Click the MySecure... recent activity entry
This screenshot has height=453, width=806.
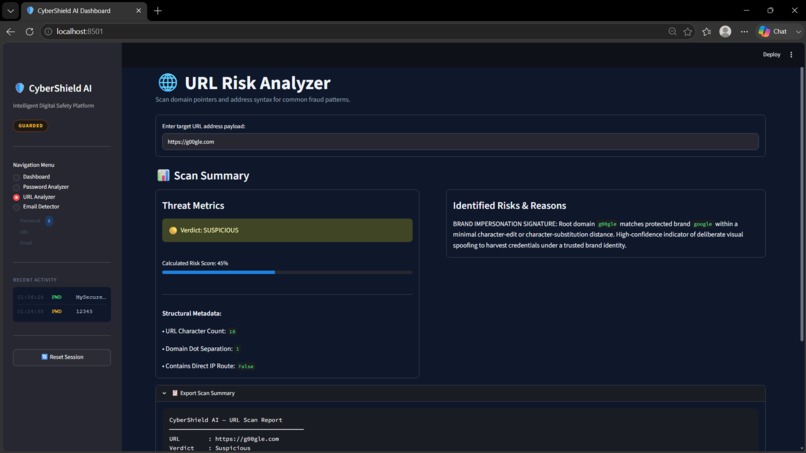pyautogui.click(x=62, y=297)
